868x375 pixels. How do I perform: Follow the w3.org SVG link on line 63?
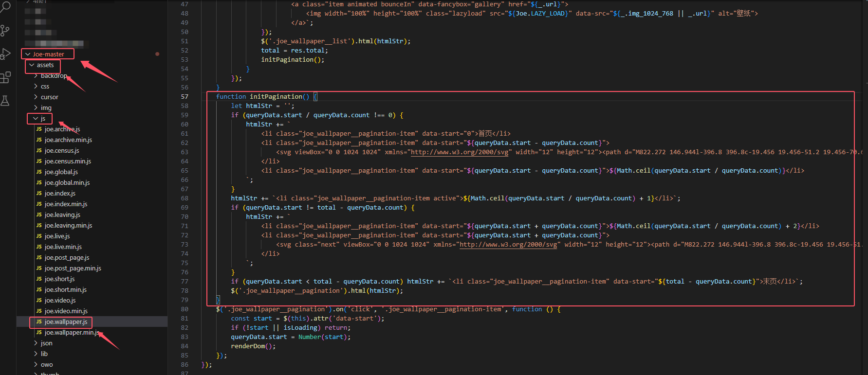pyautogui.click(x=460, y=152)
